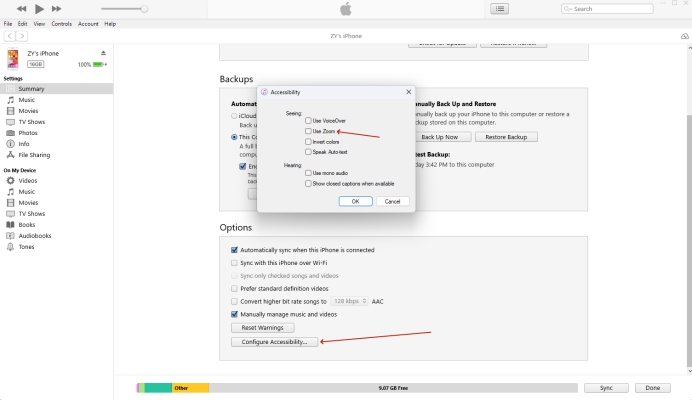
Task: Open the Help menu
Action: [110, 24]
